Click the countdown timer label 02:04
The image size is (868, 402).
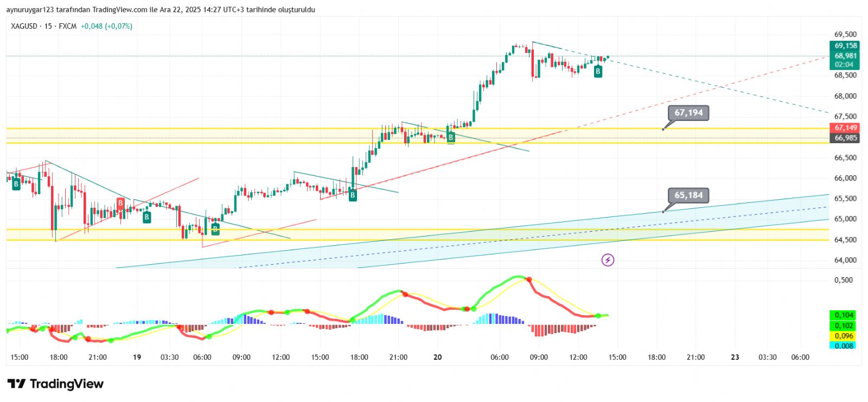click(844, 65)
